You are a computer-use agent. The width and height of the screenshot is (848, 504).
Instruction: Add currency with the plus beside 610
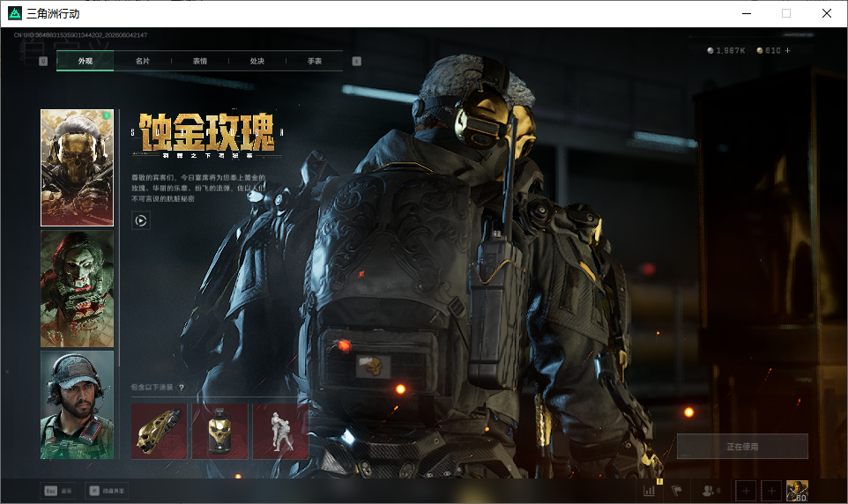(787, 50)
